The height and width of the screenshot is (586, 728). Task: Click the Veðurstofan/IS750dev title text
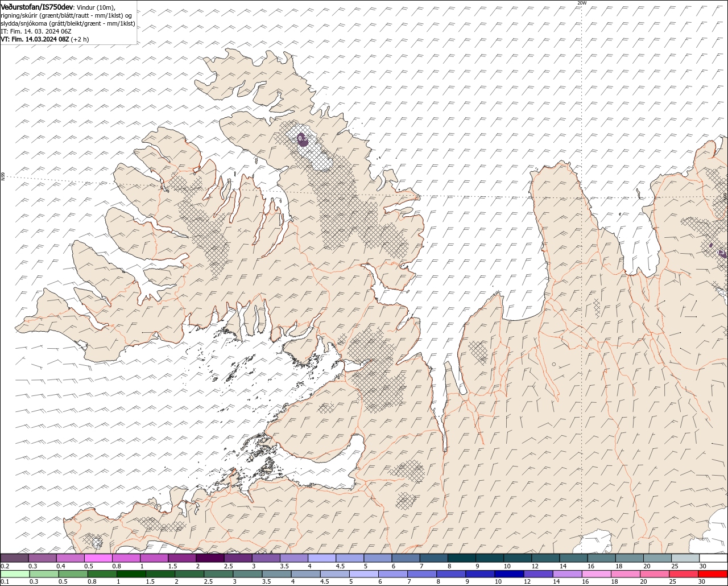[37, 7]
